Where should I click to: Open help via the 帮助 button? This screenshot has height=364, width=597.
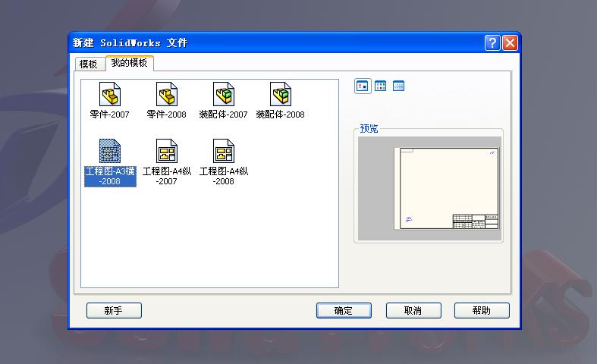pyautogui.click(x=482, y=310)
